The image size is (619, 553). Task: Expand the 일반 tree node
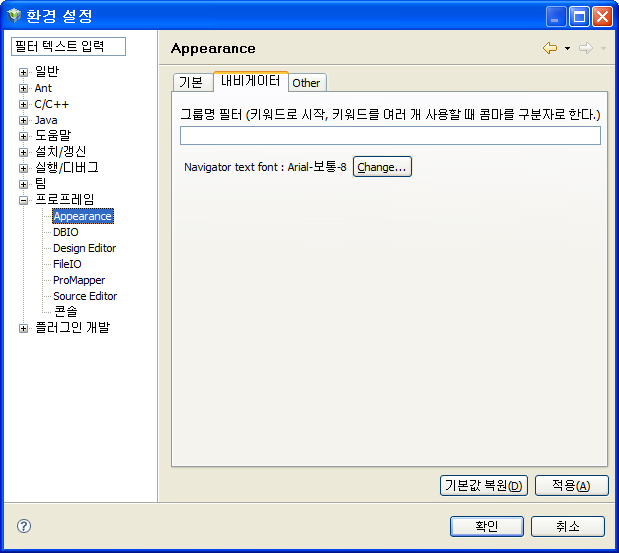click(x=23, y=72)
